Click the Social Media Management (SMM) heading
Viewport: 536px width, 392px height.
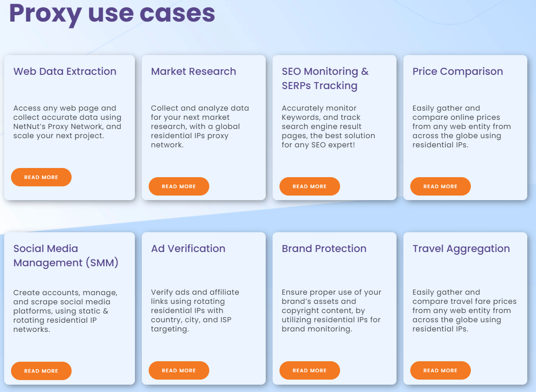coord(66,256)
